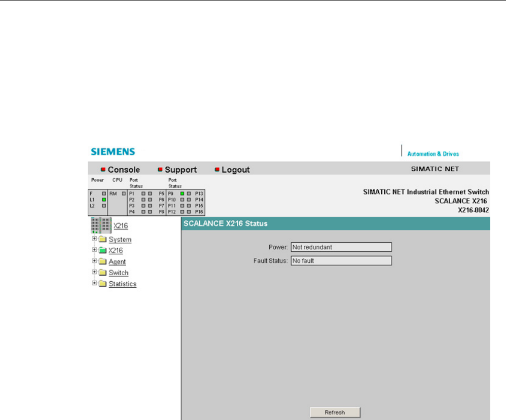Open the Support menu item

click(x=180, y=170)
